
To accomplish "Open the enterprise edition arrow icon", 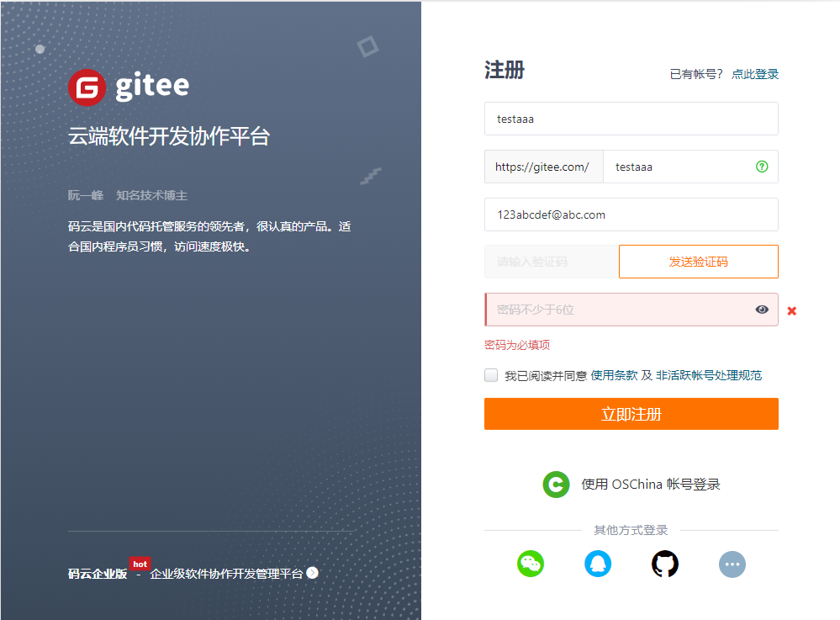I will point(312,573).
